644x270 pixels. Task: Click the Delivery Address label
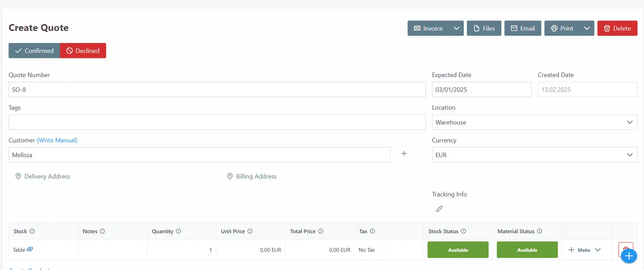point(47,176)
